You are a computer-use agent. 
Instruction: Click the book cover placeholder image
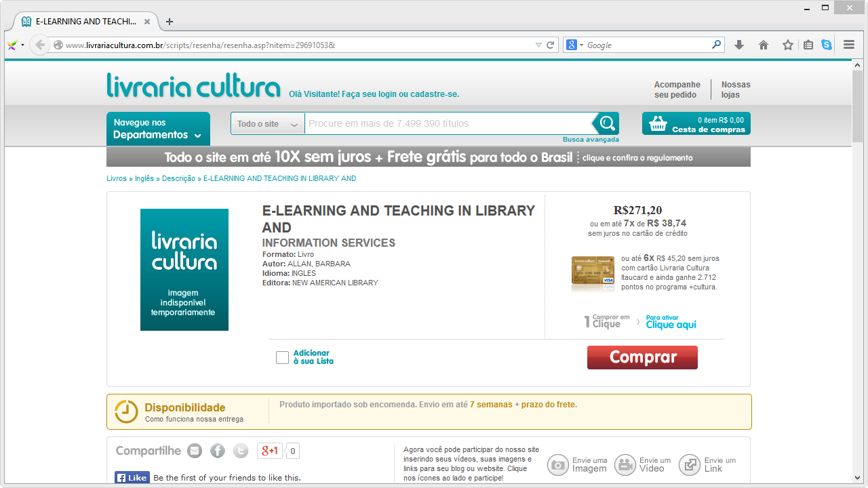tap(184, 270)
